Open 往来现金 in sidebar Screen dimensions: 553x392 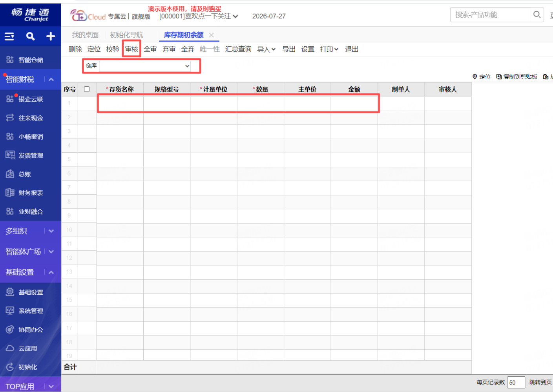(31, 118)
